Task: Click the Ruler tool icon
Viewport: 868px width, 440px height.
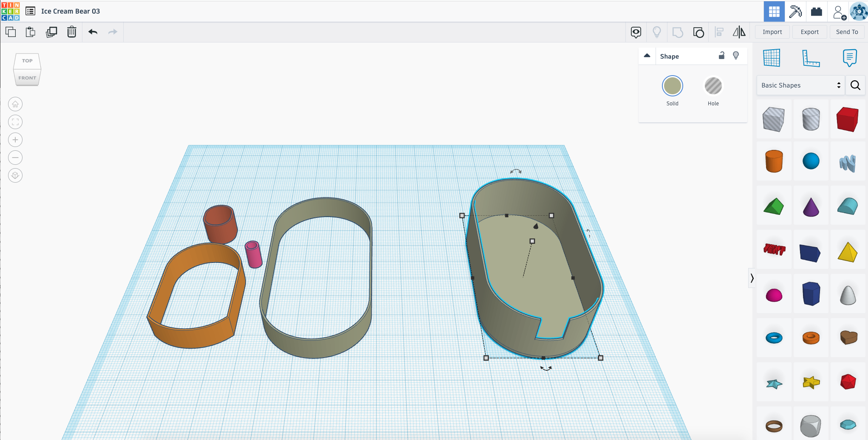Action: 811,58
